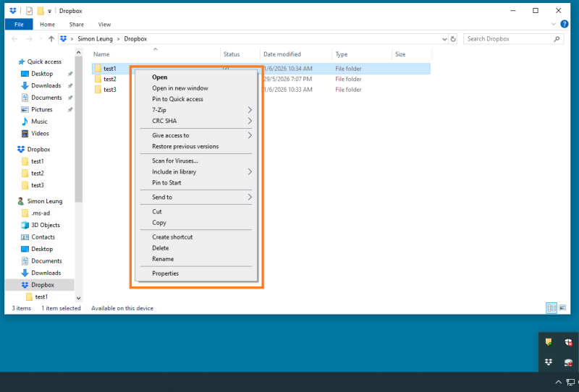The height and width of the screenshot is (392, 579).
Task: Open 3D Objects in the navigation pane
Action: point(45,225)
